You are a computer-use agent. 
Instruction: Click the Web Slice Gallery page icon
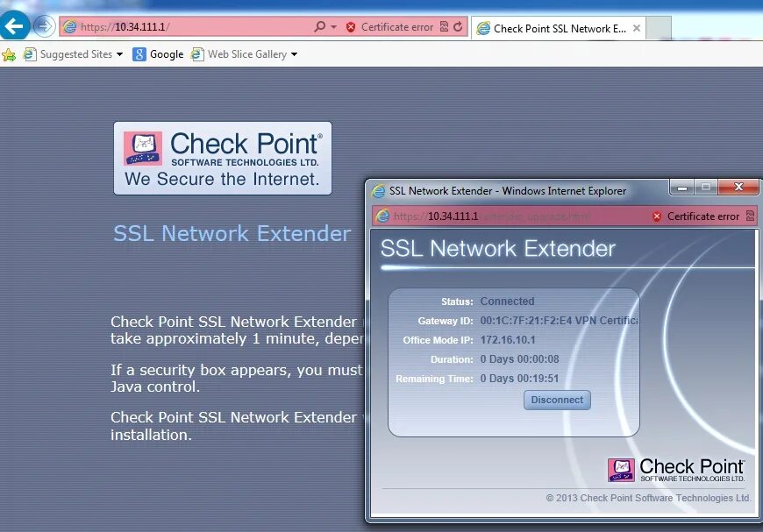(x=197, y=54)
